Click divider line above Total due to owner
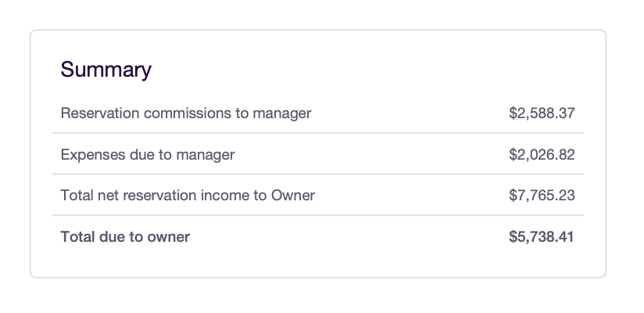 318,215
